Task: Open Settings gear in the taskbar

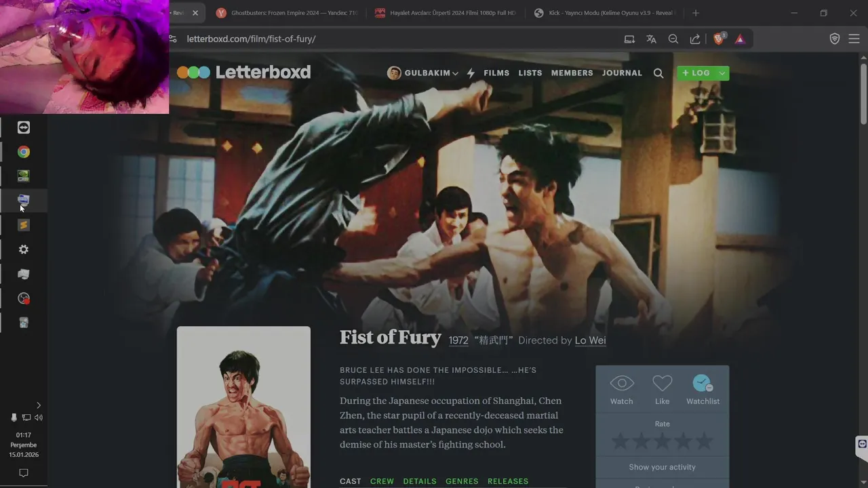Action: 24,249
